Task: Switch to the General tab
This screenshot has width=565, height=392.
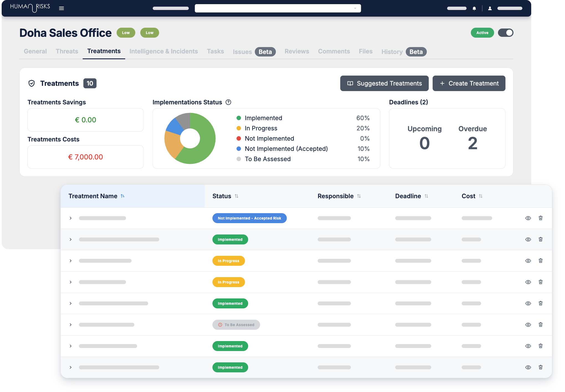Action: 35,51
